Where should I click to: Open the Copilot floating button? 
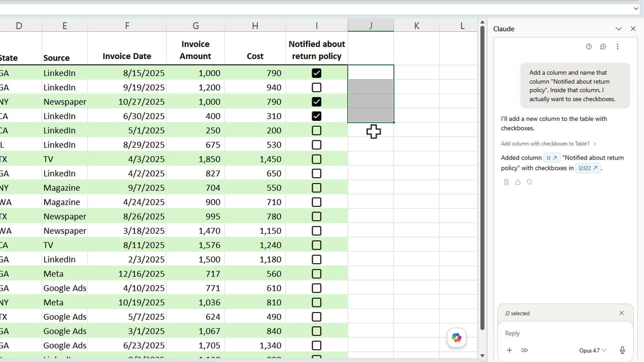[x=457, y=338]
